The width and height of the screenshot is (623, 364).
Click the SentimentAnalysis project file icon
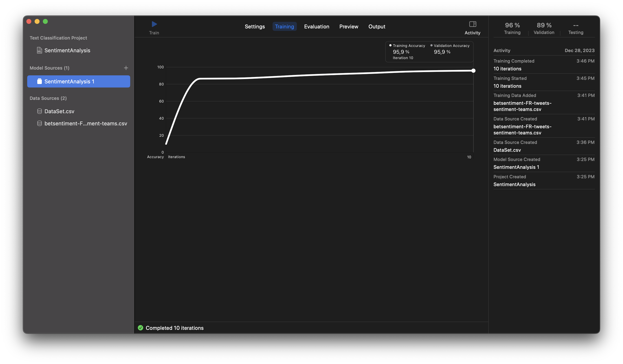(39, 50)
